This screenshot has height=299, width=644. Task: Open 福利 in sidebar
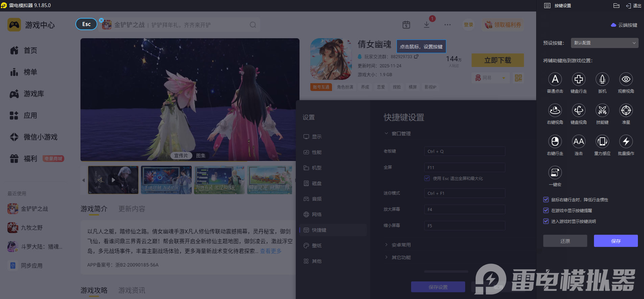coord(24,159)
